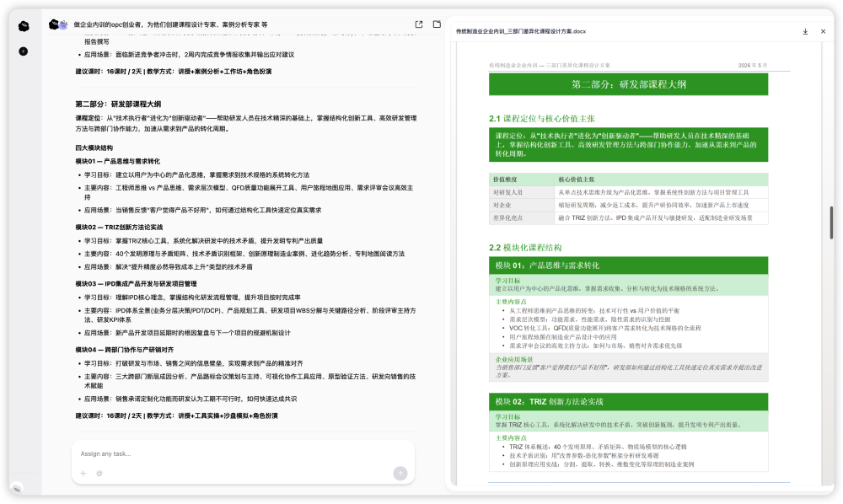Click chat heading '第二部分：研发部课程大纲'
Screen dimensions: 843x504
pyautogui.click(x=118, y=105)
